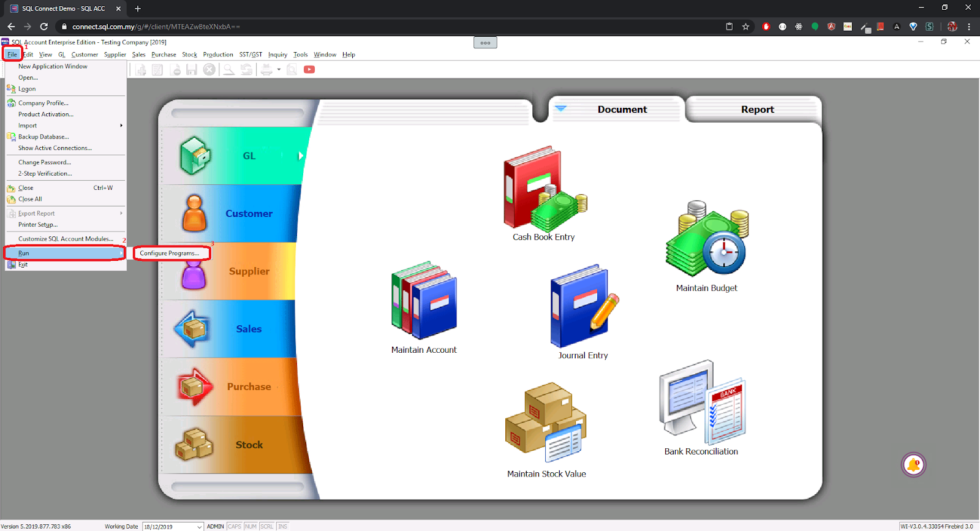Screen dimensions: 980x531
Task: Select the GL sidebar category
Action: (x=236, y=156)
